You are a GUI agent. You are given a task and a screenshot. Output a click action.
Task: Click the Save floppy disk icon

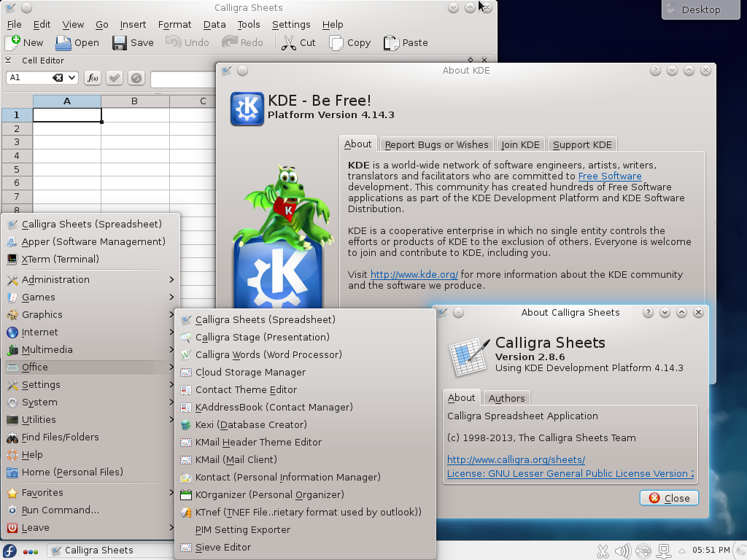tap(119, 43)
